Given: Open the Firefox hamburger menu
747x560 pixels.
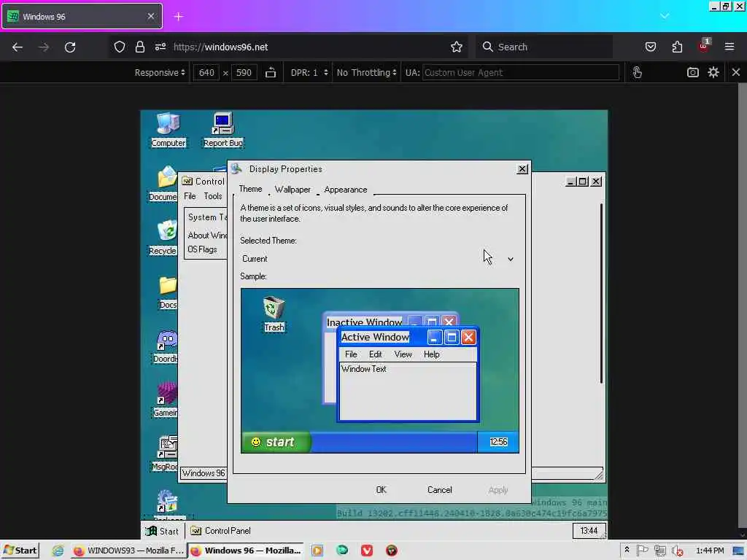Looking at the screenshot, I should [729, 47].
